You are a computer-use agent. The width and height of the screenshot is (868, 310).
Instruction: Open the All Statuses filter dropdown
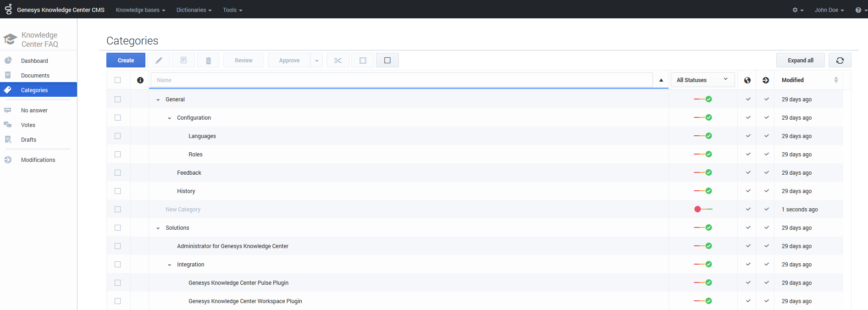coord(702,80)
